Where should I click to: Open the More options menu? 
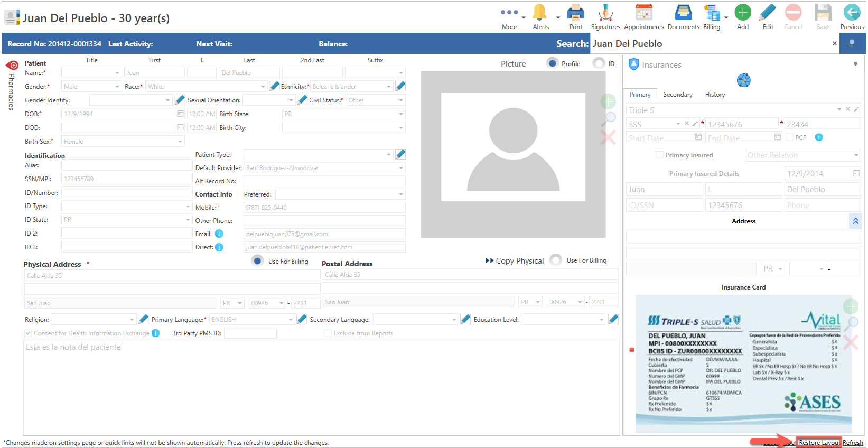click(509, 17)
